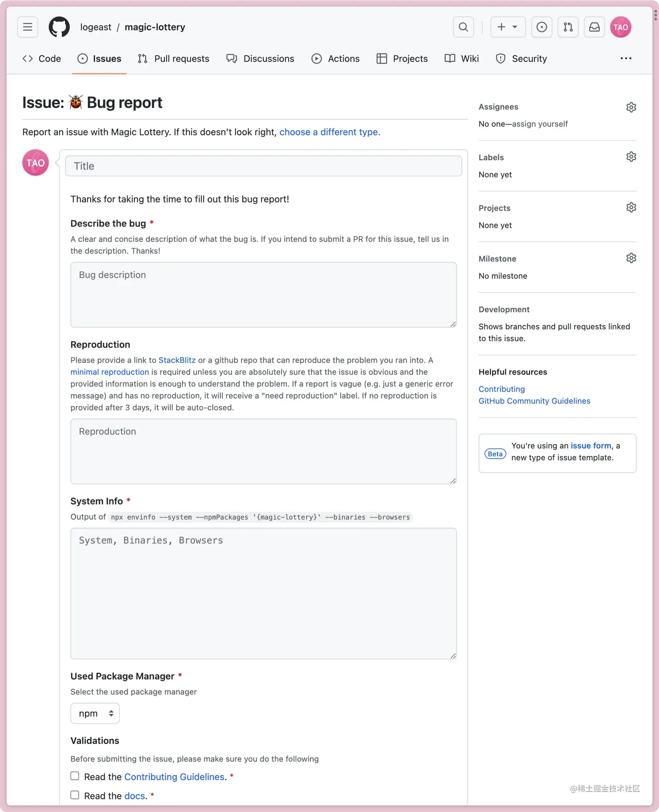Expand the more tabs ellipsis menu

pos(626,58)
